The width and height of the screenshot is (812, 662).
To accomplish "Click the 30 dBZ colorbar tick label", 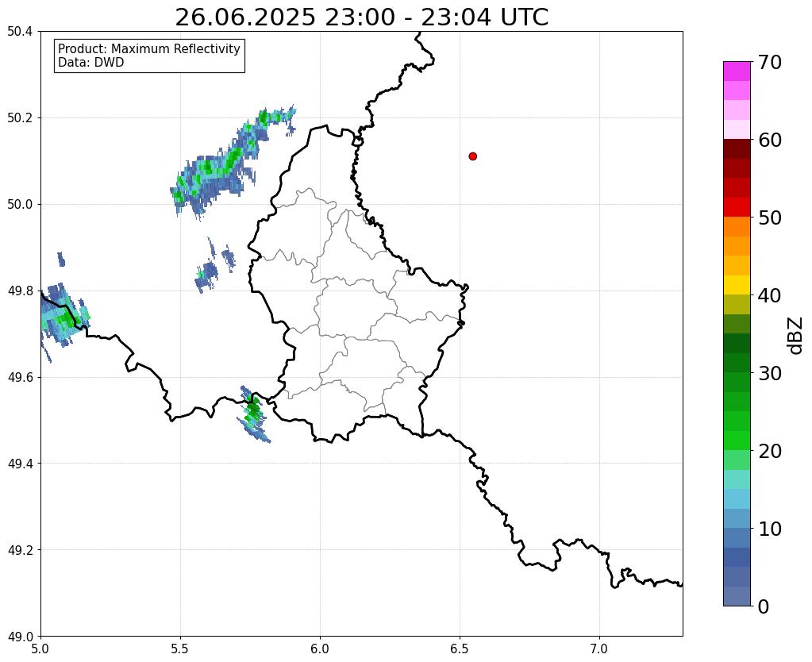I will click(x=770, y=373).
